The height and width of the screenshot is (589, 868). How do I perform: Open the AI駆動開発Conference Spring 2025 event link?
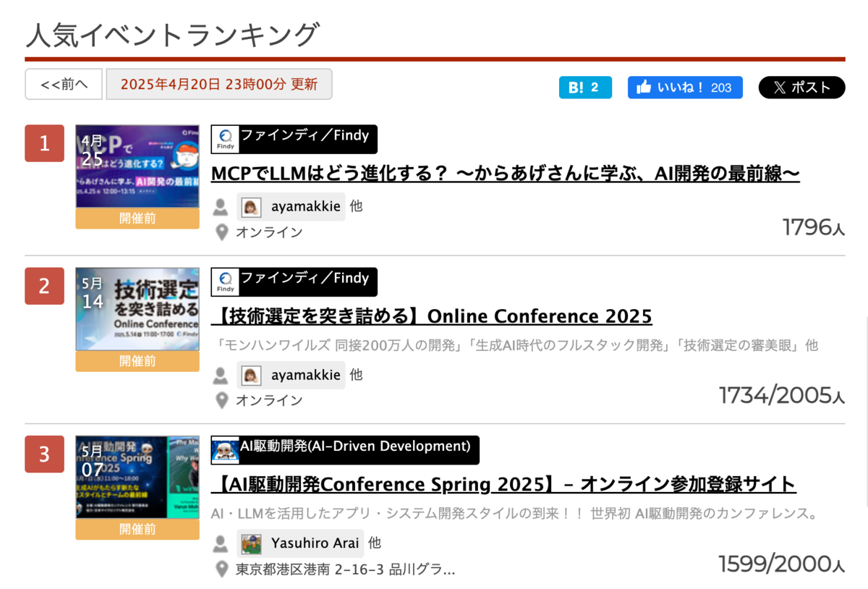point(503,484)
